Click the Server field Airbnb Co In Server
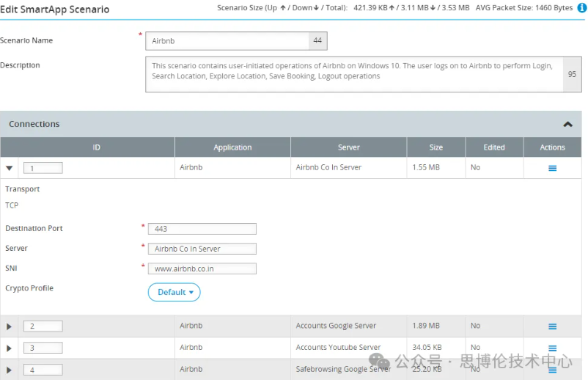This screenshot has width=588, height=380. (x=202, y=249)
